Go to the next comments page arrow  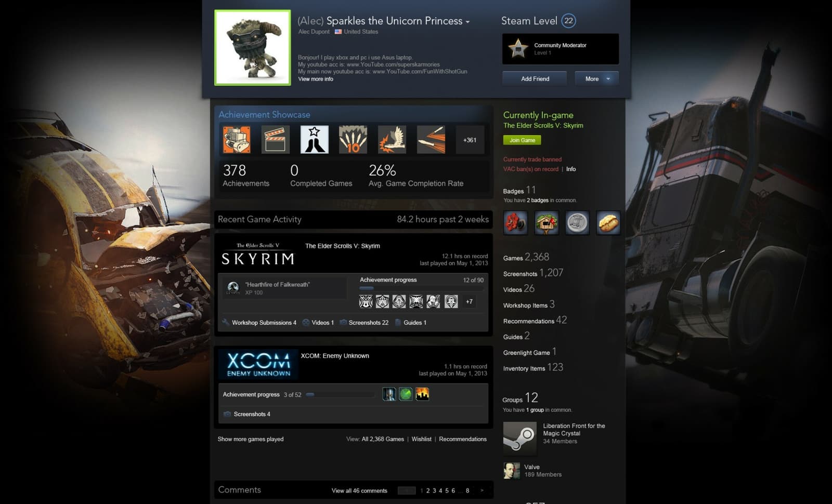482,490
